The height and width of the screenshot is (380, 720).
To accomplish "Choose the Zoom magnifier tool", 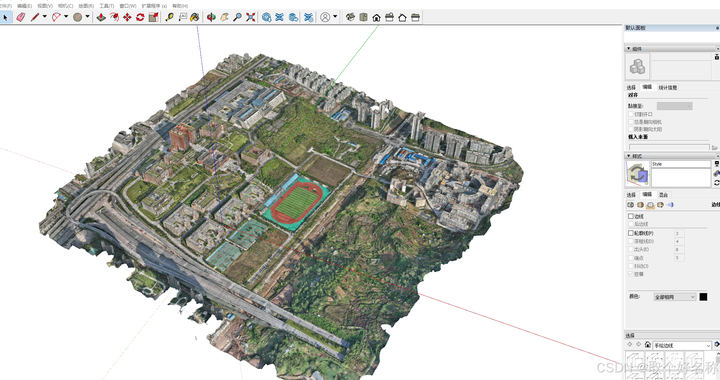I will pos(237,17).
